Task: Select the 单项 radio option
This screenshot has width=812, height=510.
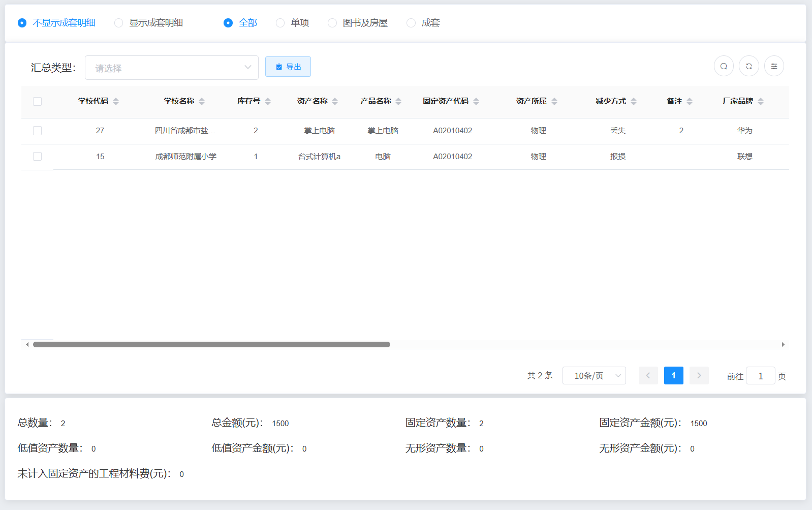Action: (x=280, y=23)
